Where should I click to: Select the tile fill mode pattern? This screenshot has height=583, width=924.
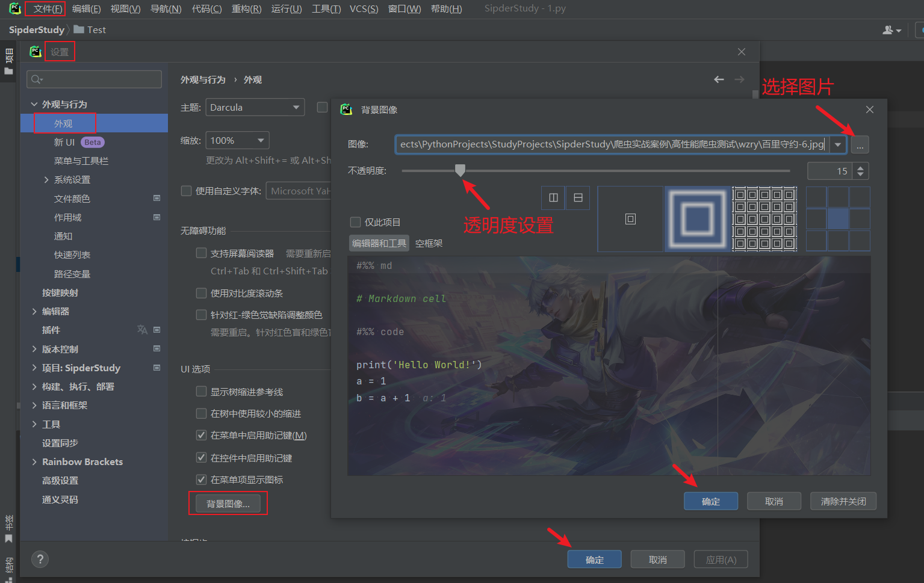tap(764, 219)
